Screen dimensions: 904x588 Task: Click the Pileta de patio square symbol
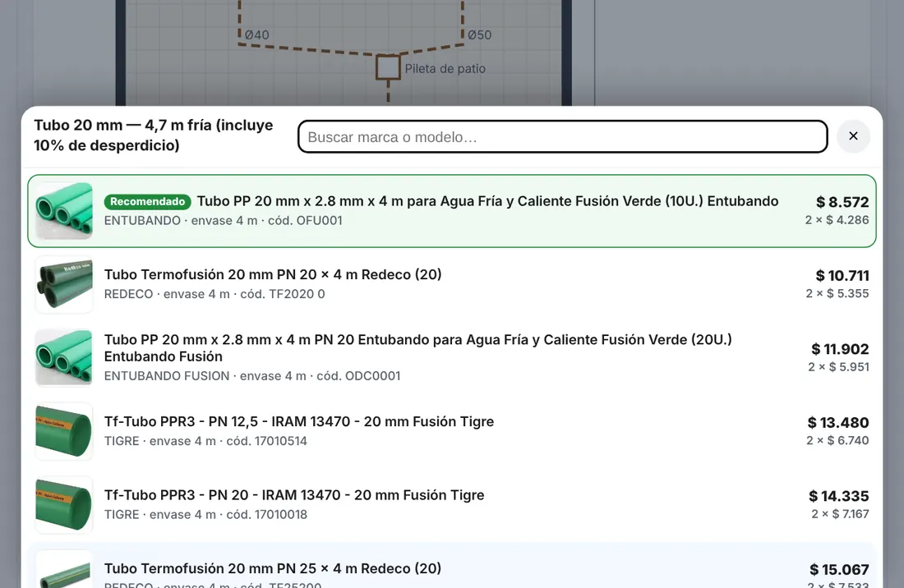[x=388, y=67]
